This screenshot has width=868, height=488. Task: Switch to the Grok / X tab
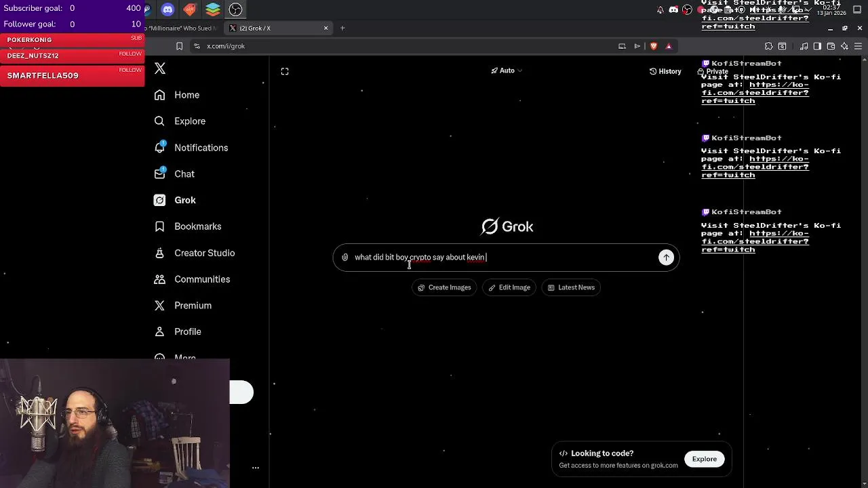pos(278,28)
